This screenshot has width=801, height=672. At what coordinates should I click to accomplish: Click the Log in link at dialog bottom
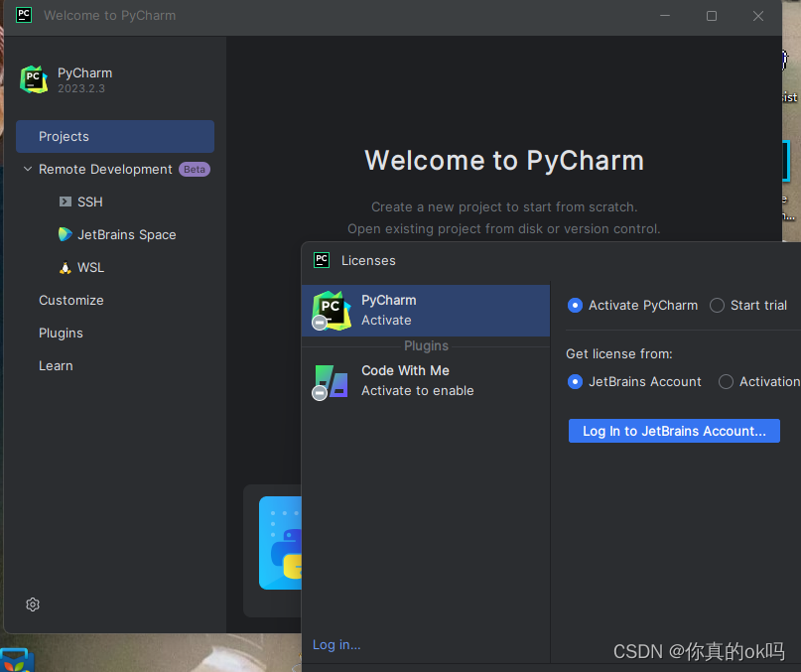tap(335, 644)
